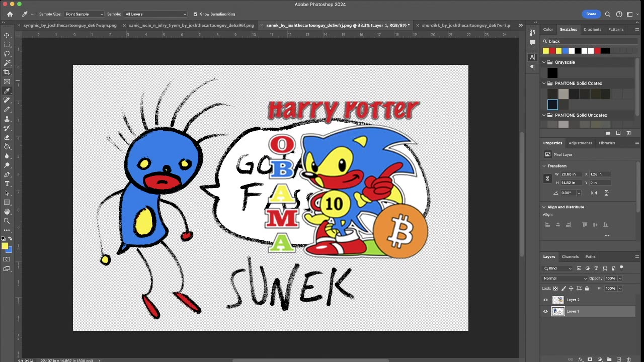The width and height of the screenshot is (644, 362).
Task: Select the Hand tool
Action: [7, 212]
